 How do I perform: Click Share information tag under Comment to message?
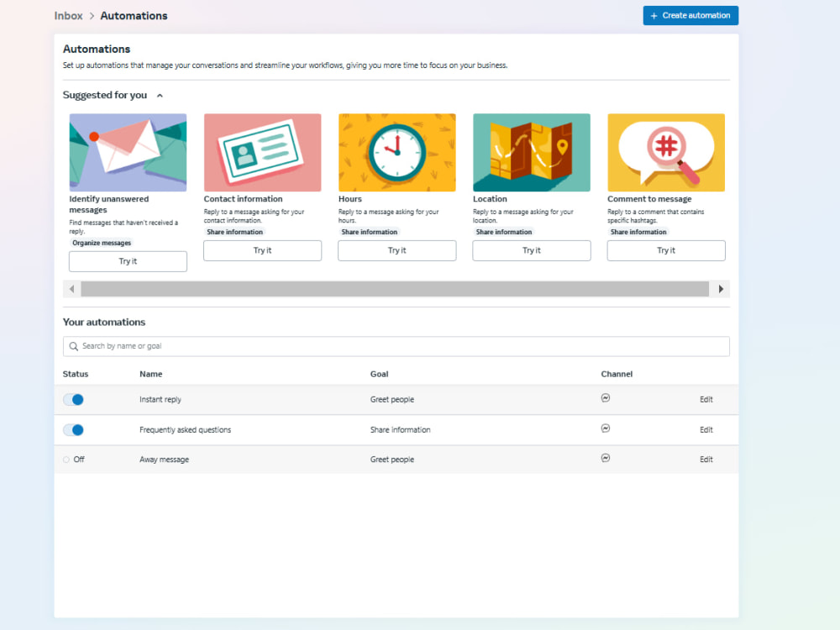[x=638, y=232]
